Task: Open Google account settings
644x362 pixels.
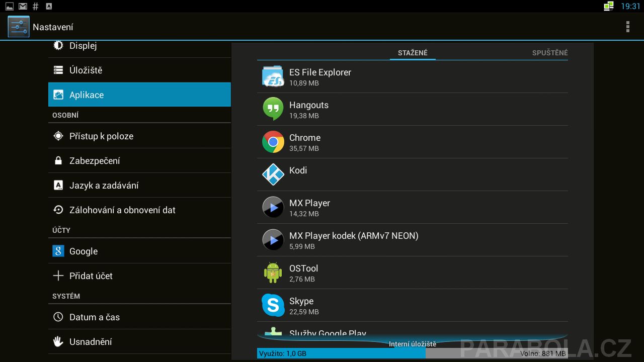Action: pyautogui.click(x=139, y=251)
